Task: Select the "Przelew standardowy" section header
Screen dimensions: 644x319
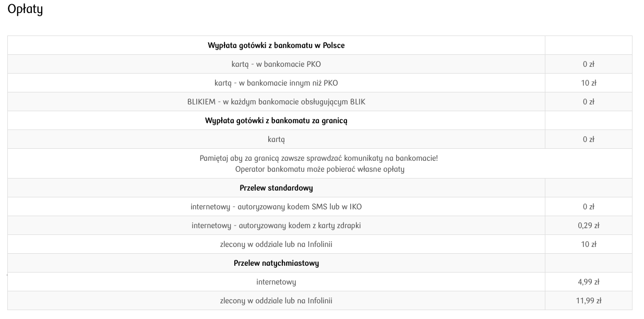Action: [x=276, y=188]
